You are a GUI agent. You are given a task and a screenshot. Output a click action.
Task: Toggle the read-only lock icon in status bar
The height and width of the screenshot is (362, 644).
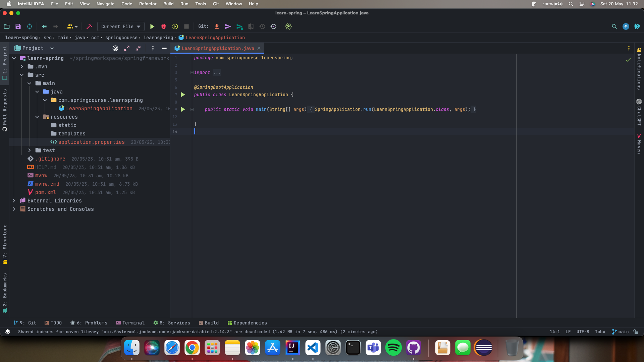point(636,332)
